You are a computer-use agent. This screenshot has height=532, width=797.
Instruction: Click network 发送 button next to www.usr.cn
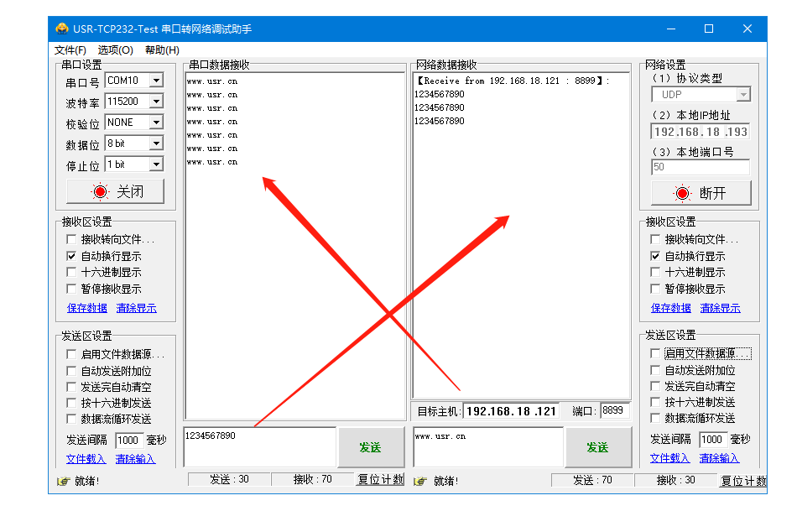click(597, 447)
